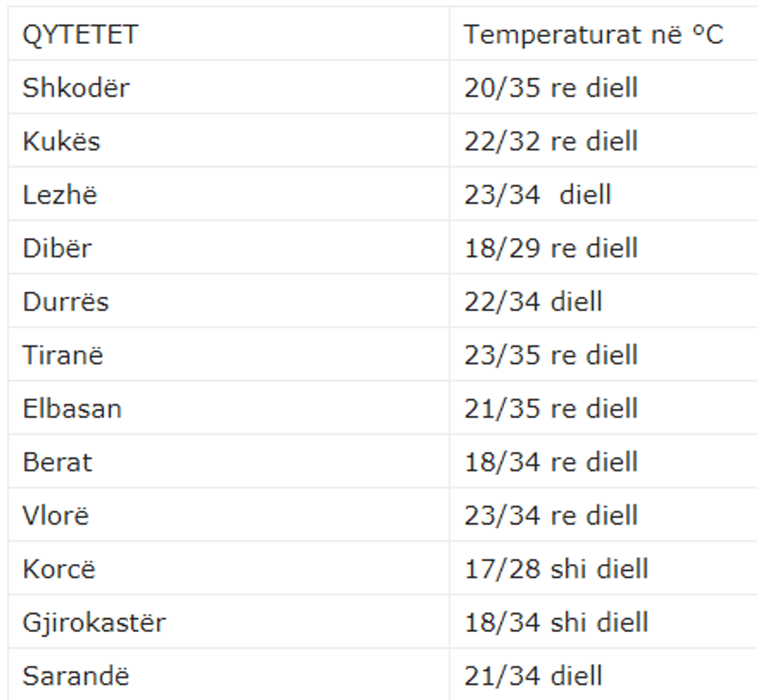This screenshot has width=757, height=700.
Task: Select Sarandë's 21/34 diell temperature
Action: (x=533, y=676)
